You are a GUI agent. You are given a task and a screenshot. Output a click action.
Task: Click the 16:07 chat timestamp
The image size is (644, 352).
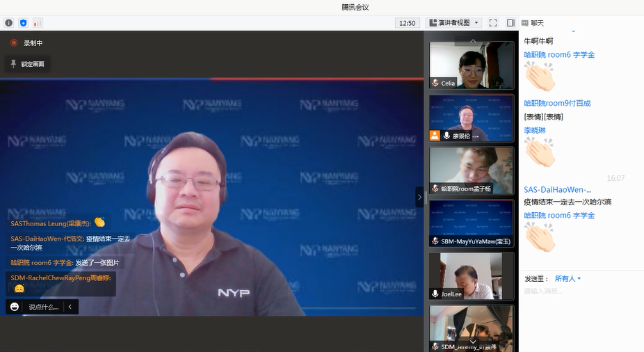click(x=615, y=178)
